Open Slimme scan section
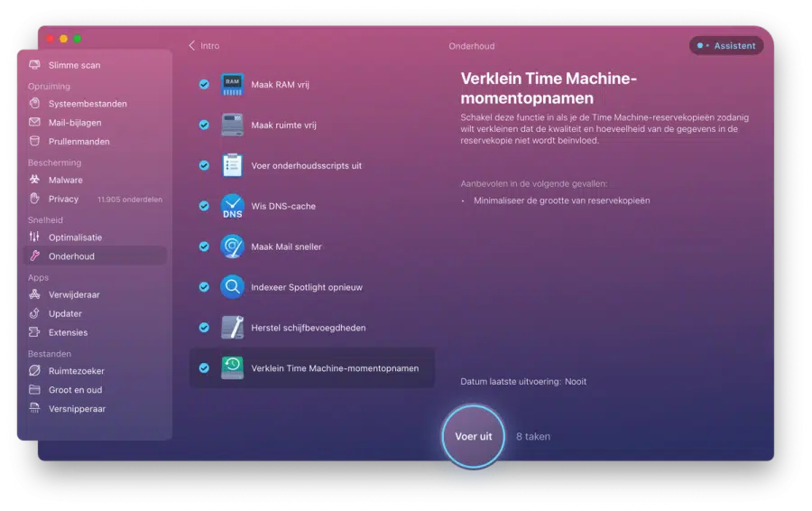Image resolution: width=812 pixels, height=511 pixels. point(74,65)
